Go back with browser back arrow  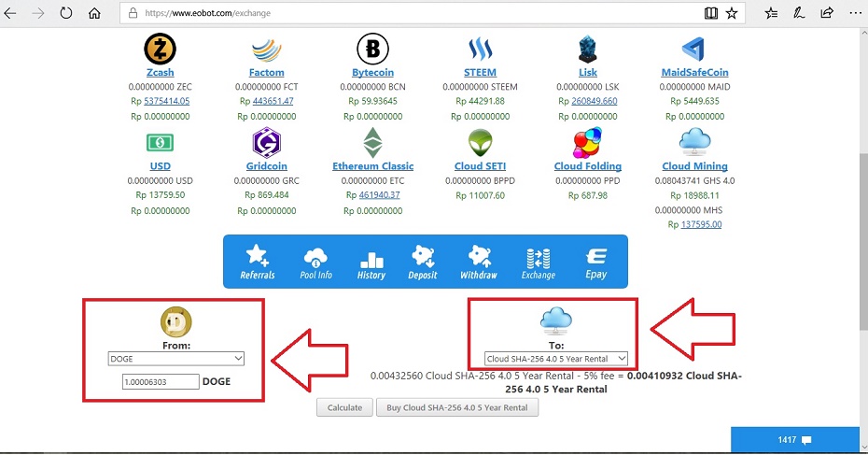(10, 13)
